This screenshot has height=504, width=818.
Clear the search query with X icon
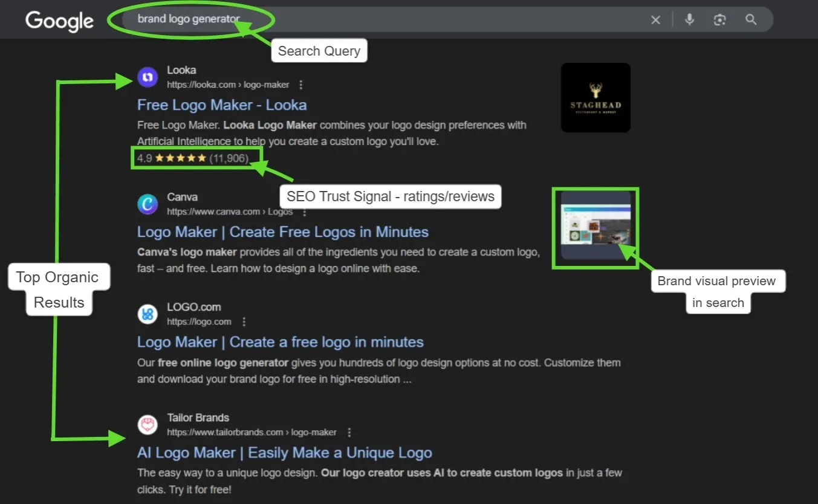pyautogui.click(x=655, y=20)
